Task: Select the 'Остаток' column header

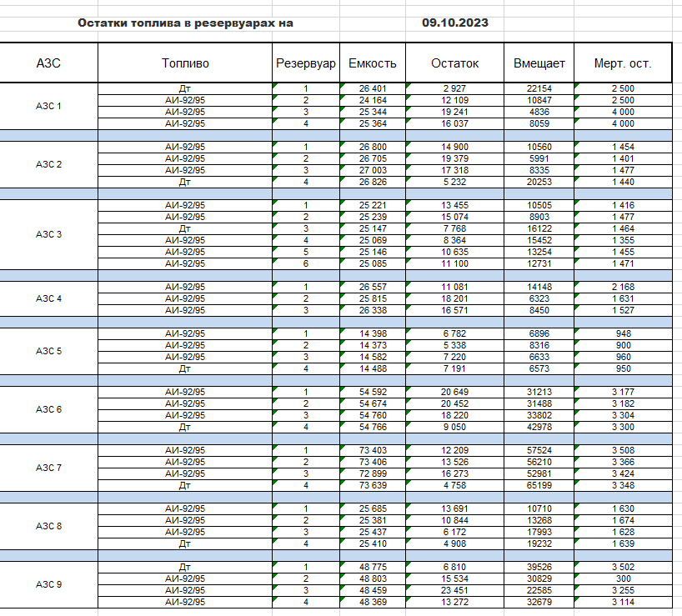Action: click(x=454, y=63)
